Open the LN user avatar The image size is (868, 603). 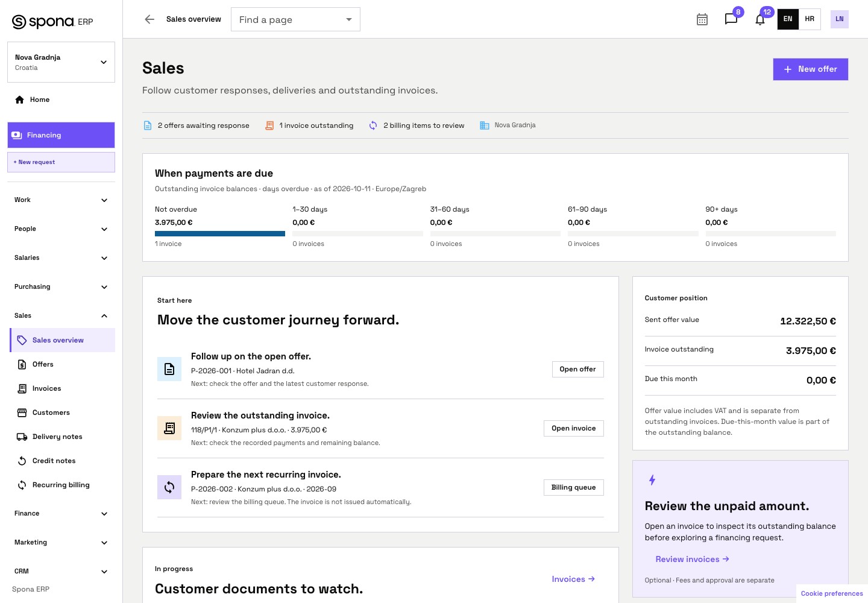click(x=839, y=19)
